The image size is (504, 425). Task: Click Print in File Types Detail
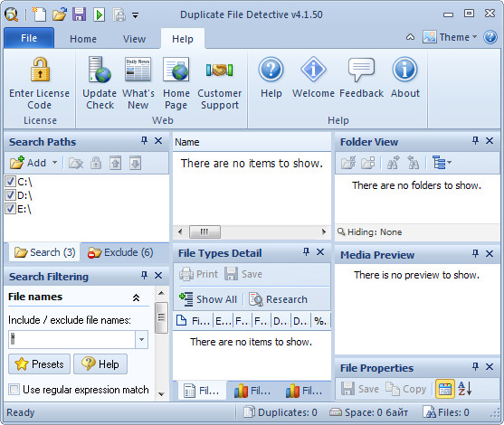[199, 274]
